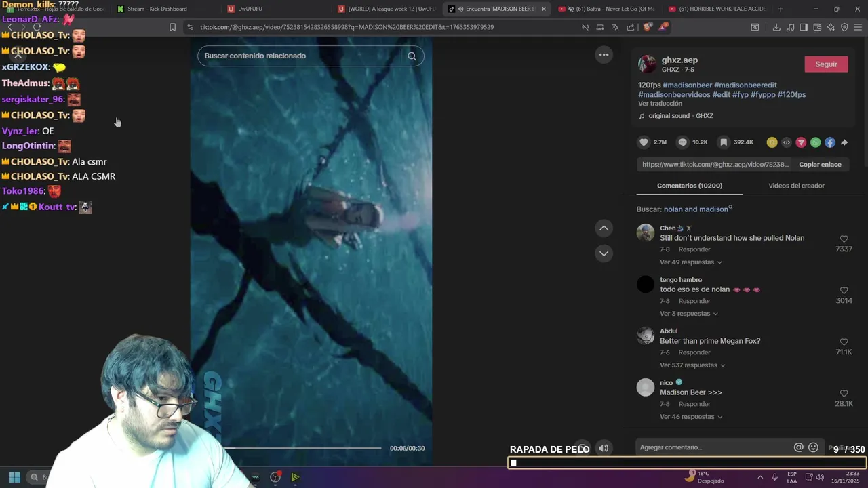Search nolan and madison suggestion

pyautogui.click(x=696, y=209)
